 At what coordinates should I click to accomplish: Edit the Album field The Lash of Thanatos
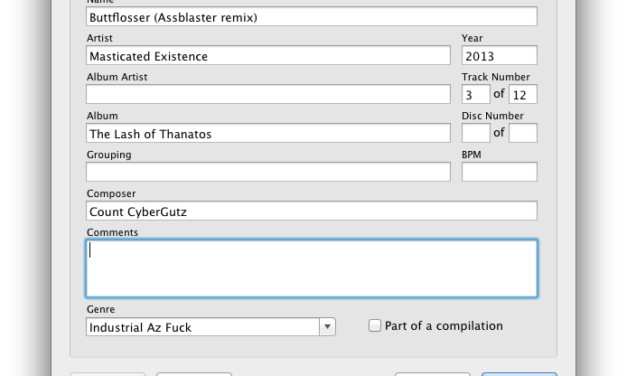click(x=268, y=133)
